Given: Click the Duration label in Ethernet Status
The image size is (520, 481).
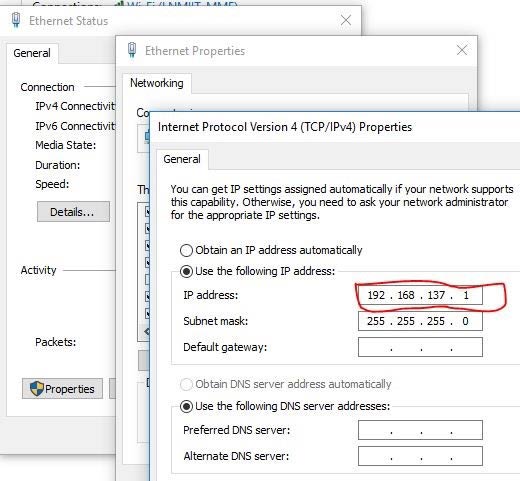Looking at the screenshot, I should coord(58,165).
